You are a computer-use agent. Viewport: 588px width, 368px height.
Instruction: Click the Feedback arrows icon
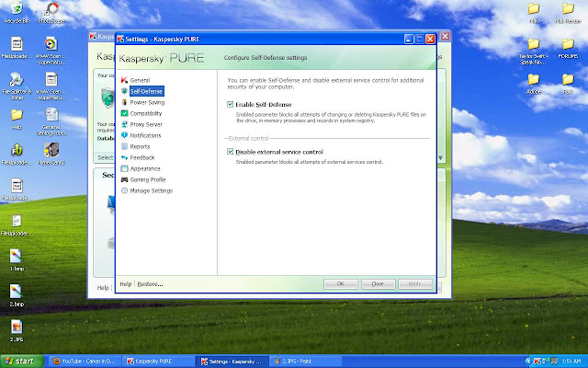coord(124,157)
